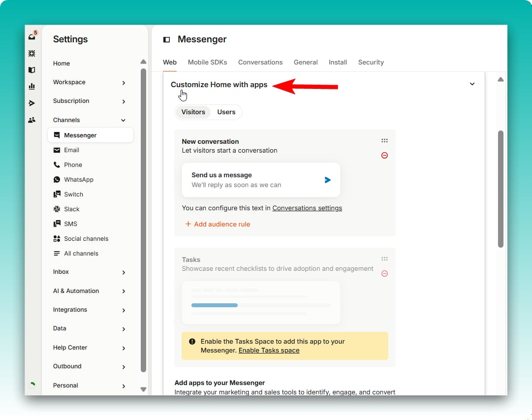Image resolution: width=532 pixels, height=420 pixels.
Task: Click the blue send arrow in message preview
Action: click(x=327, y=180)
